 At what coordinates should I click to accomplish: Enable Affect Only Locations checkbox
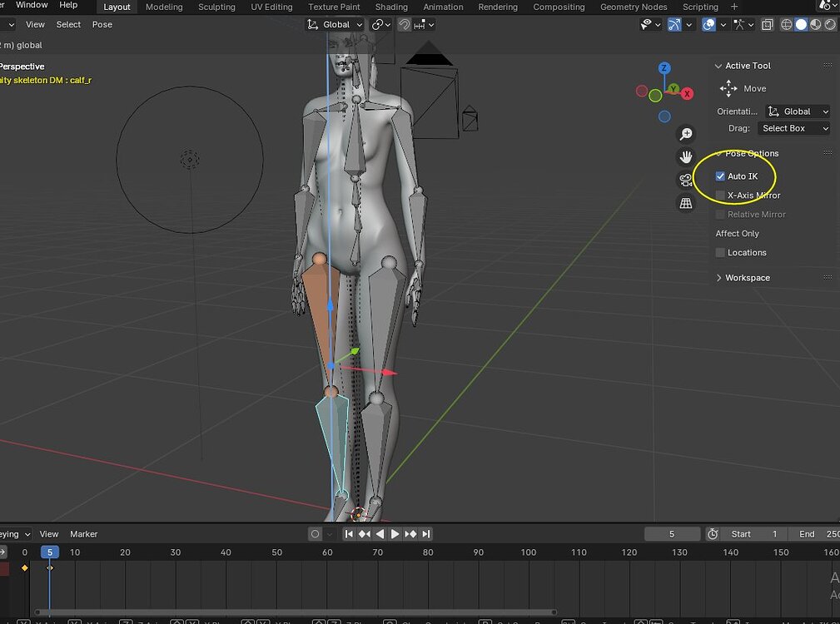click(x=720, y=253)
